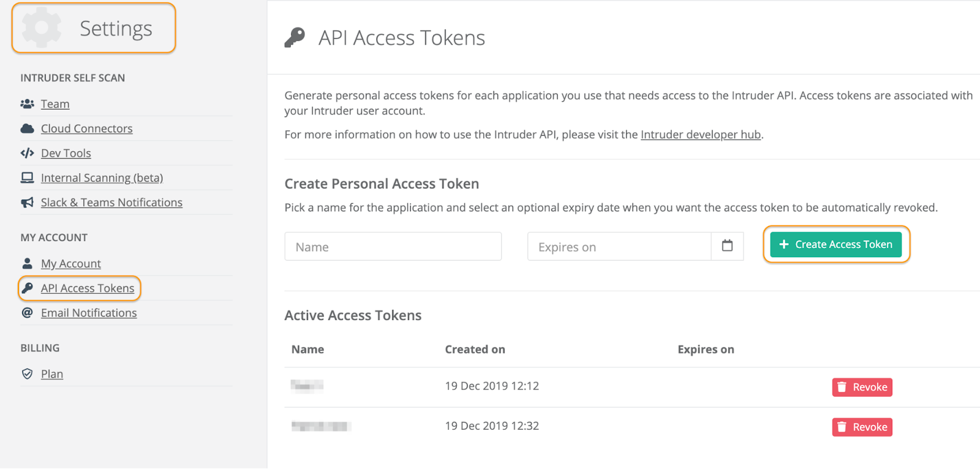Open the Plan billing page
The width and height of the screenshot is (980, 469).
[x=52, y=374]
